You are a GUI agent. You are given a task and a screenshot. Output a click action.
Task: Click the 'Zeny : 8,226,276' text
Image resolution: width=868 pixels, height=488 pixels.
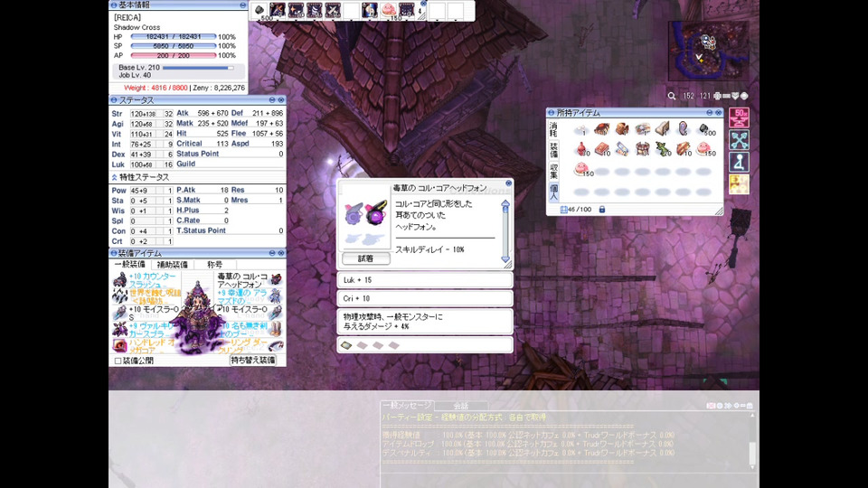[219, 88]
